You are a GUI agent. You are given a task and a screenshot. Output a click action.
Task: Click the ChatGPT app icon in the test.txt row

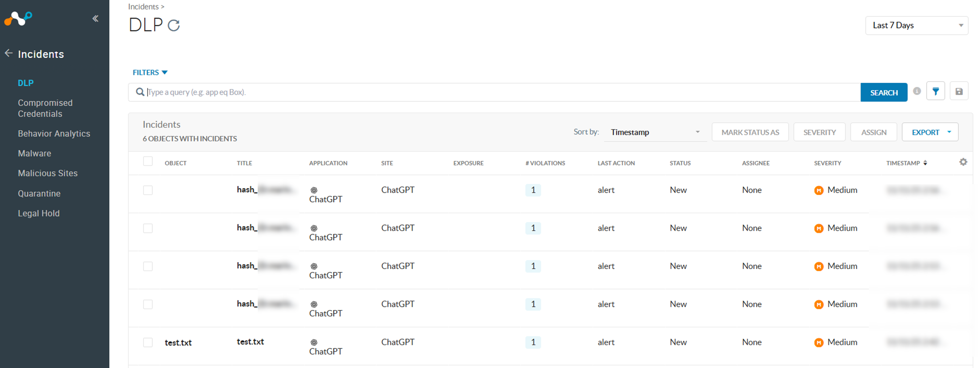(314, 343)
